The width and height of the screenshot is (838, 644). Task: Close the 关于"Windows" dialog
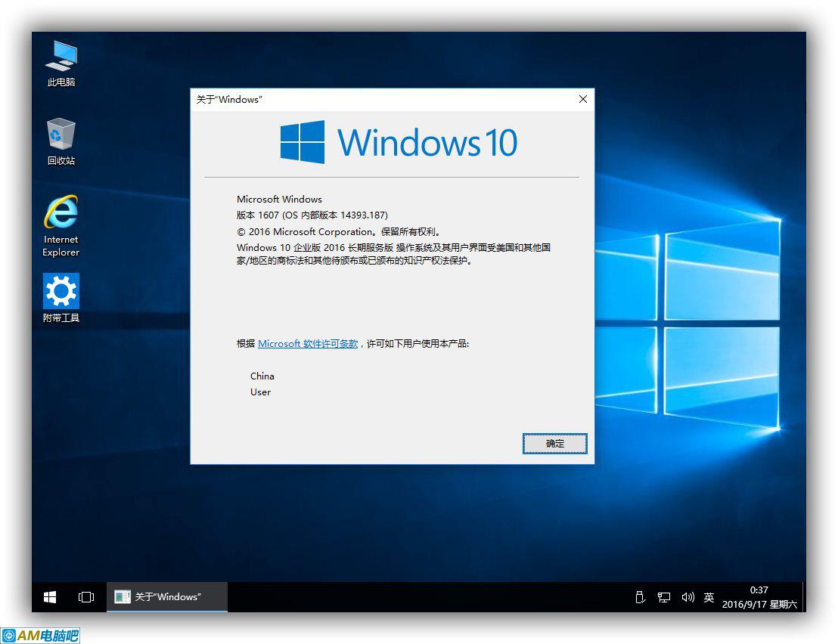(583, 99)
